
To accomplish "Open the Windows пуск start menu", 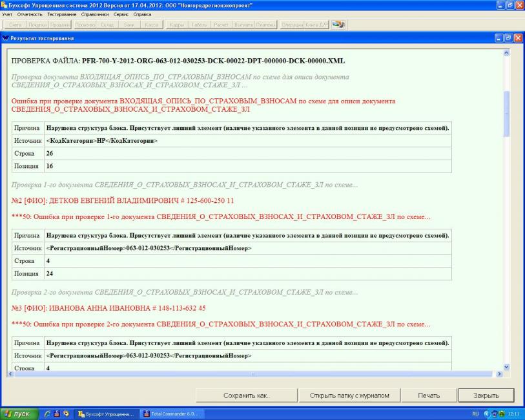I will click(19, 414).
